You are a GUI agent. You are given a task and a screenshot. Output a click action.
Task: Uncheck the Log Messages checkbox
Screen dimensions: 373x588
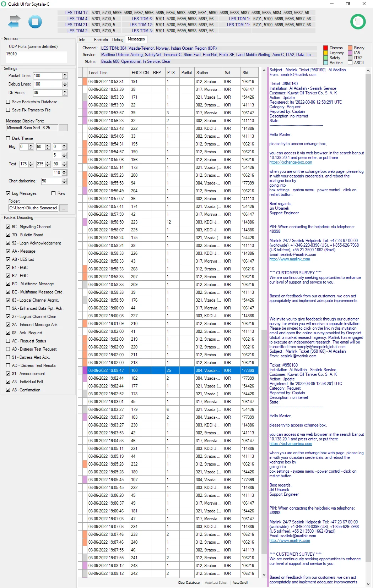(x=8, y=193)
